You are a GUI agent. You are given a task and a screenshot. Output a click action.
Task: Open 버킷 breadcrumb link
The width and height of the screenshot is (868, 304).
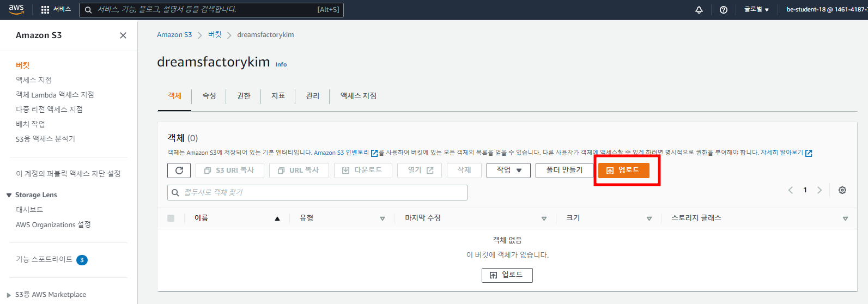click(215, 35)
